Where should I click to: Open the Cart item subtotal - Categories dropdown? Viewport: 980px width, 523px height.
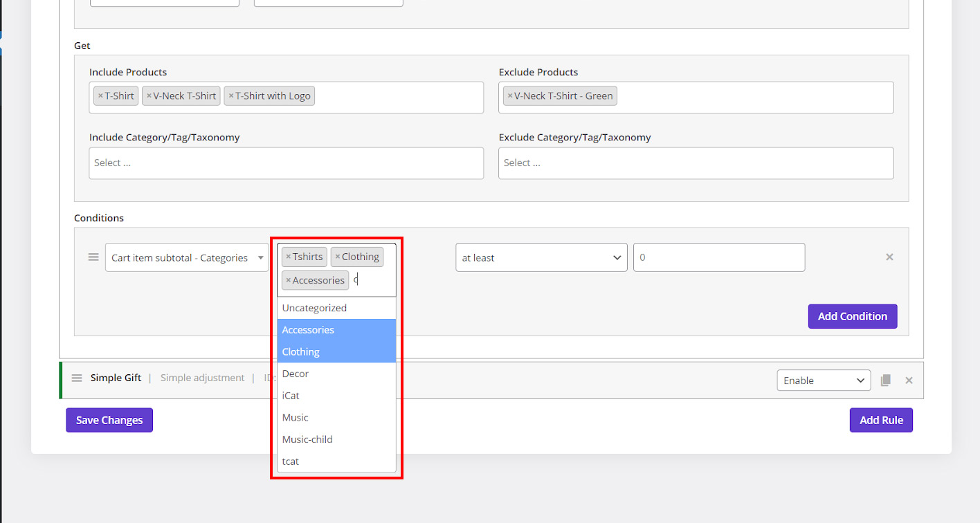click(x=186, y=258)
